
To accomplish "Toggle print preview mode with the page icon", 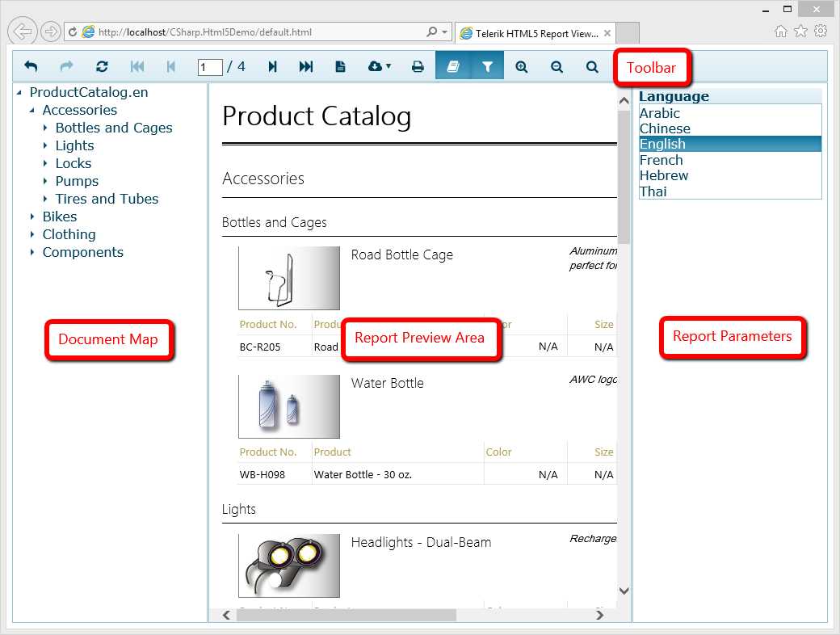I will tap(340, 66).
